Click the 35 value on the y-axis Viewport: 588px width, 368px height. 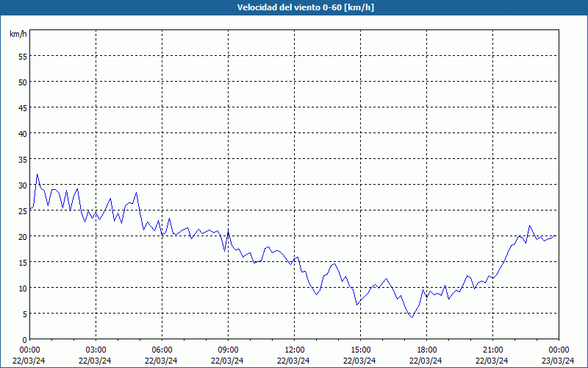23,160
